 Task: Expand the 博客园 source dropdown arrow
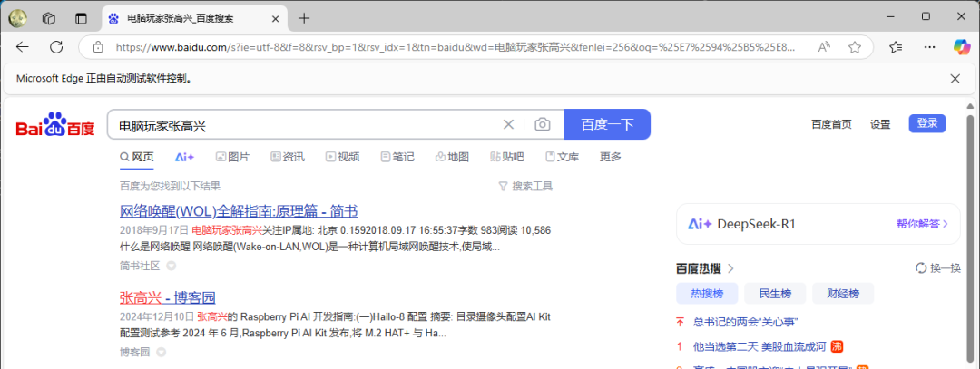(x=161, y=352)
